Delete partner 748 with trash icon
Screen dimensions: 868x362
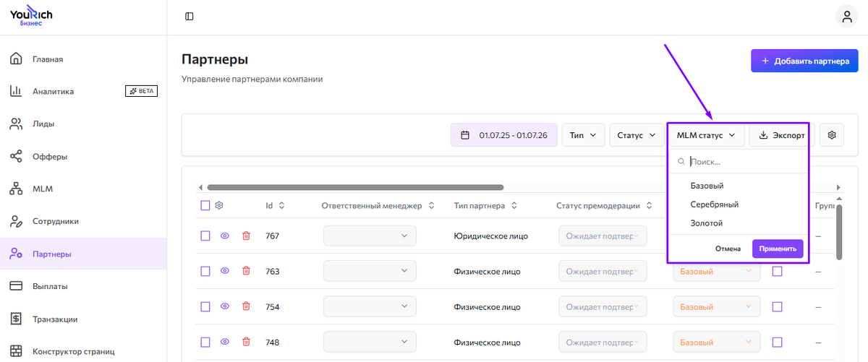click(246, 342)
